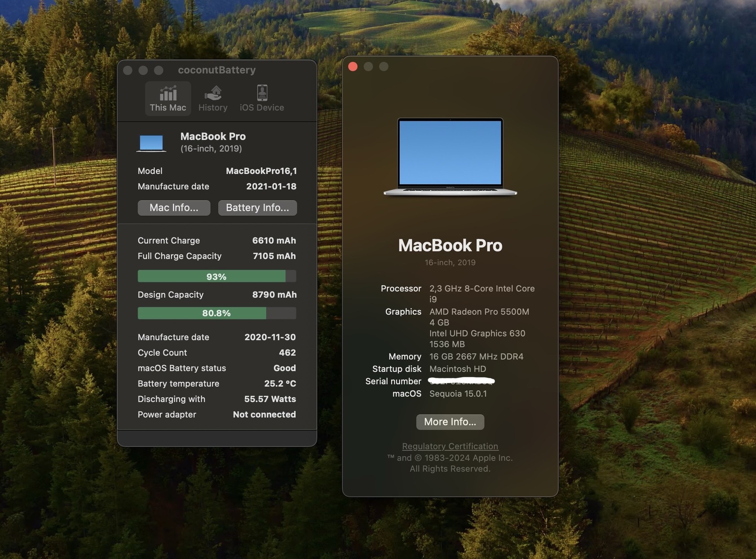Screen dimensions: 756x559
Task: Click the 16-inch, 2019 subtitle in About window
Action: click(x=450, y=262)
